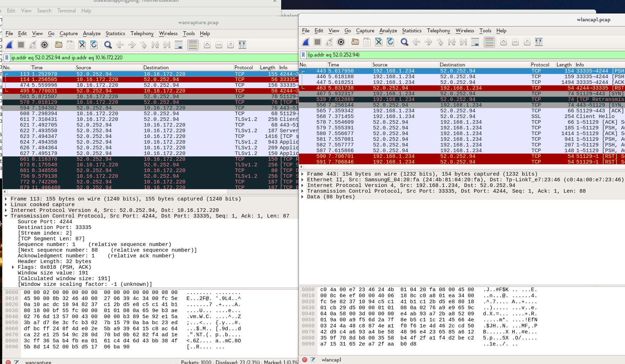
Task: Toggle auto-scroll in live capture, wlancap1 window
Action: point(475,42)
